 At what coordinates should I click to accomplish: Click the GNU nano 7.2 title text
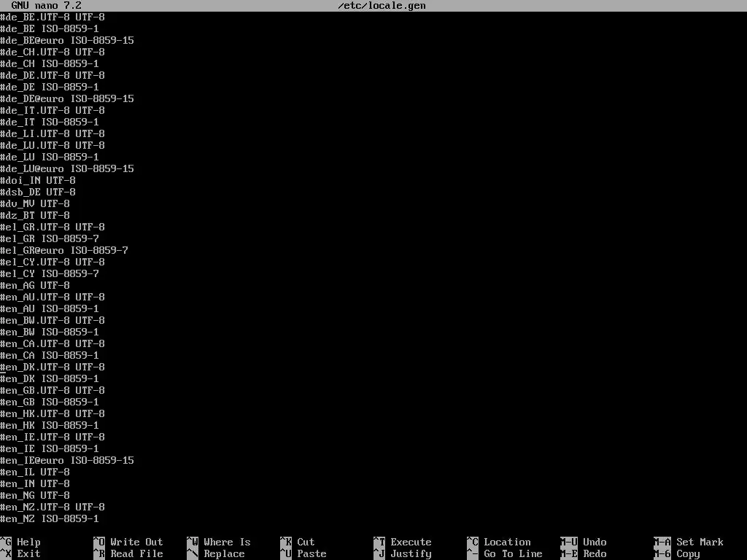46,6
